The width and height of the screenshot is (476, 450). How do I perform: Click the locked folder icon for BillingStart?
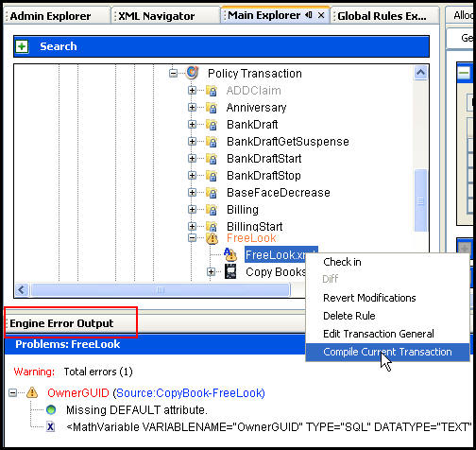(212, 226)
